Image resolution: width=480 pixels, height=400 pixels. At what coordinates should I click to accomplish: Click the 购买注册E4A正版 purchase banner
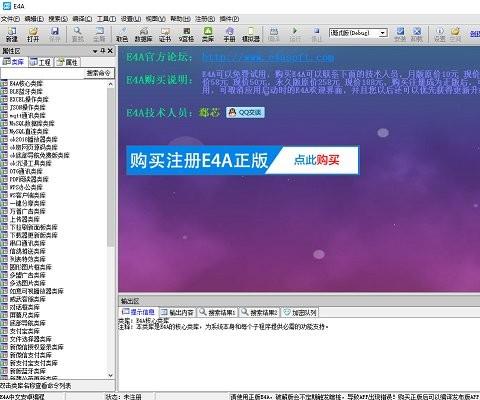(243, 160)
